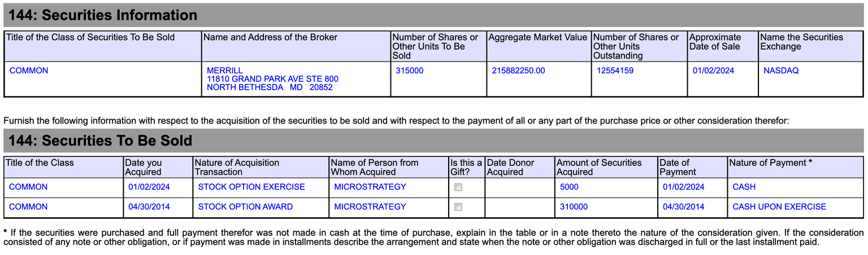Click STOCK OPTION AWARD transaction text
This screenshot has height=255, width=868.
point(245,207)
